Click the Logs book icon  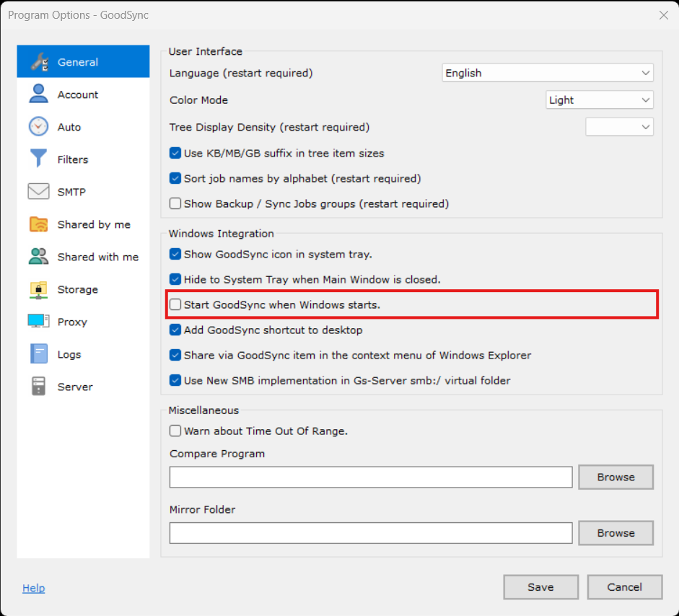click(38, 354)
